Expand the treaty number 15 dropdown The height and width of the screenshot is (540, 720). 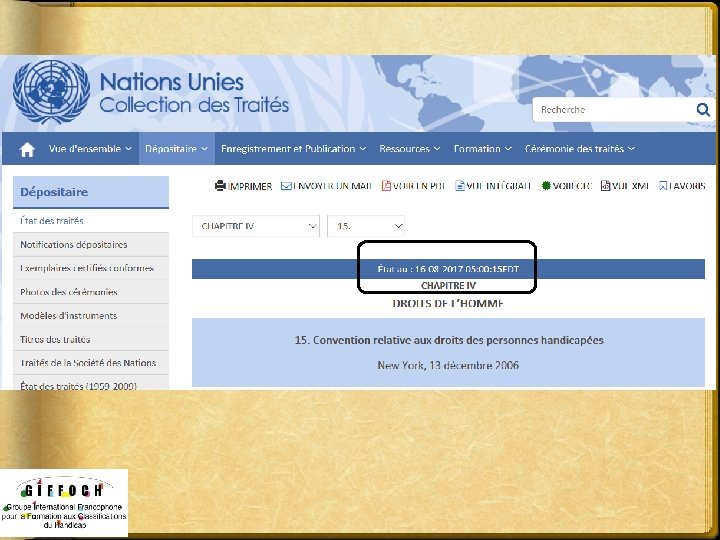pyautogui.click(x=366, y=226)
